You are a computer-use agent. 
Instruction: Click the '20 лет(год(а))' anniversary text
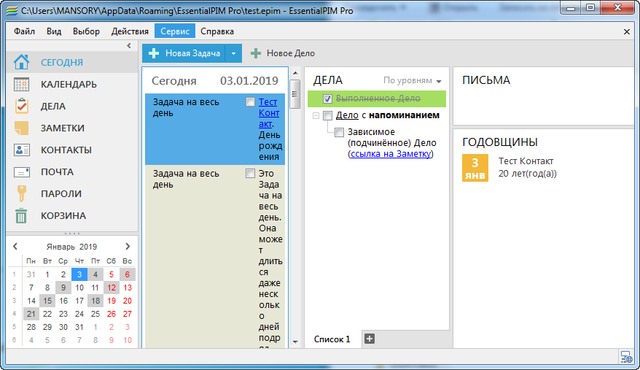tap(527, 173)
